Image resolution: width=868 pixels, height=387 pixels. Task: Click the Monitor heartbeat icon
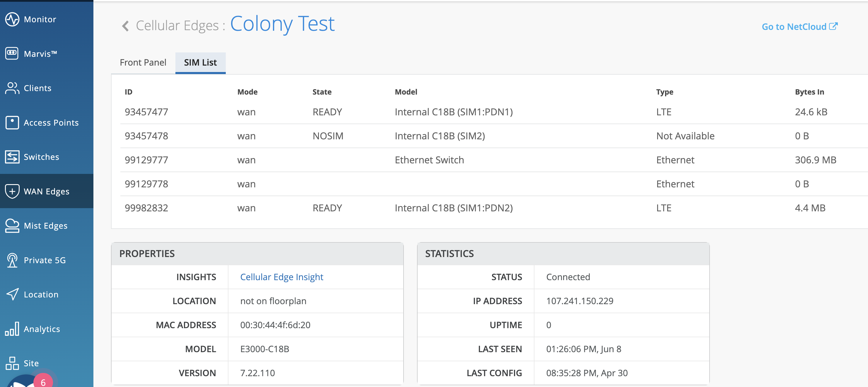tap(12, 19)
